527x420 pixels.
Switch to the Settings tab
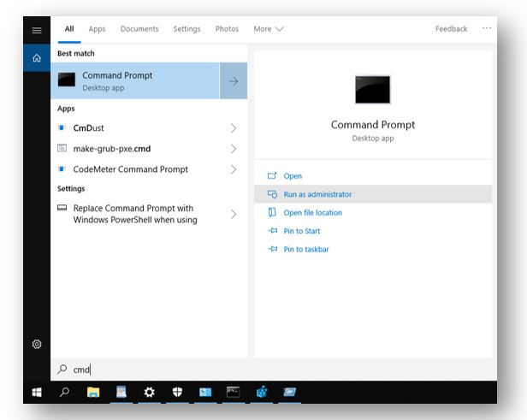coord(187,29)
